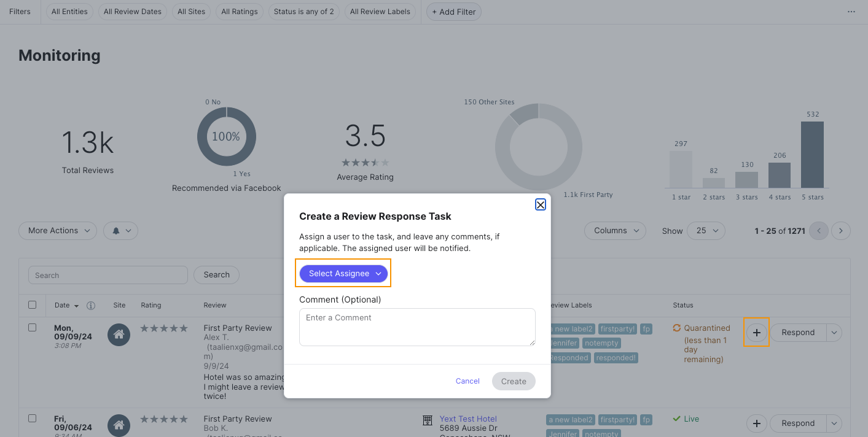Click the next page chevron icon

pos(840,231)
